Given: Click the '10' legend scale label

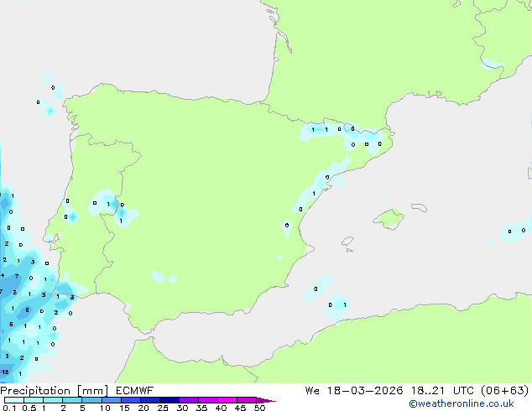Looking at the screenshot, I should click(105, 408).
